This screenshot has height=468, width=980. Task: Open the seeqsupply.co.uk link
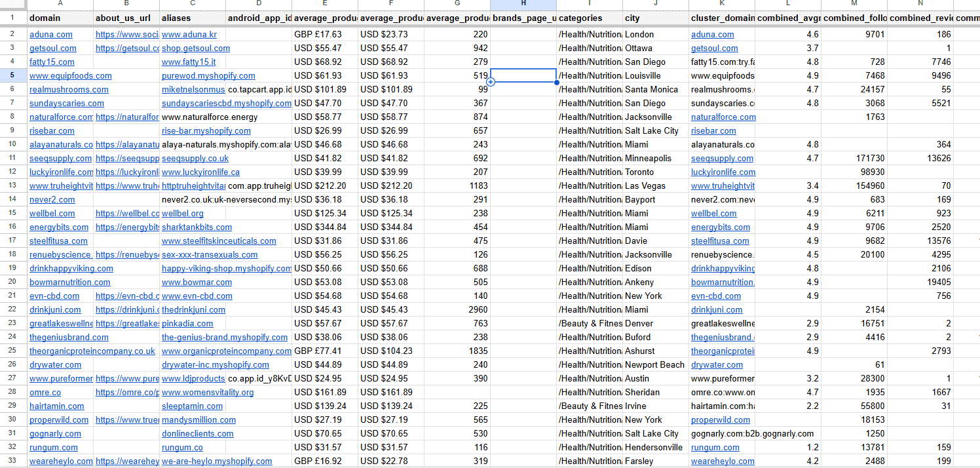pyautogui.click(x=195, y=158)
